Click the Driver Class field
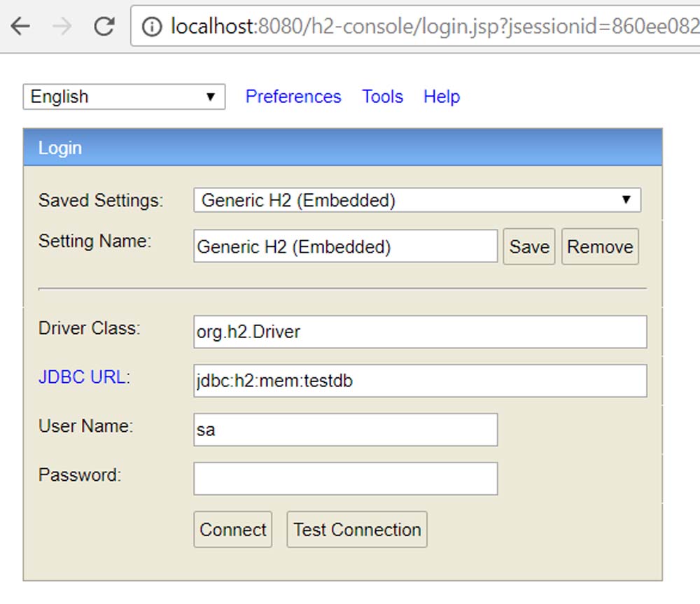The height and width of the screenshot is (604, 700). (x=420, y=332)
